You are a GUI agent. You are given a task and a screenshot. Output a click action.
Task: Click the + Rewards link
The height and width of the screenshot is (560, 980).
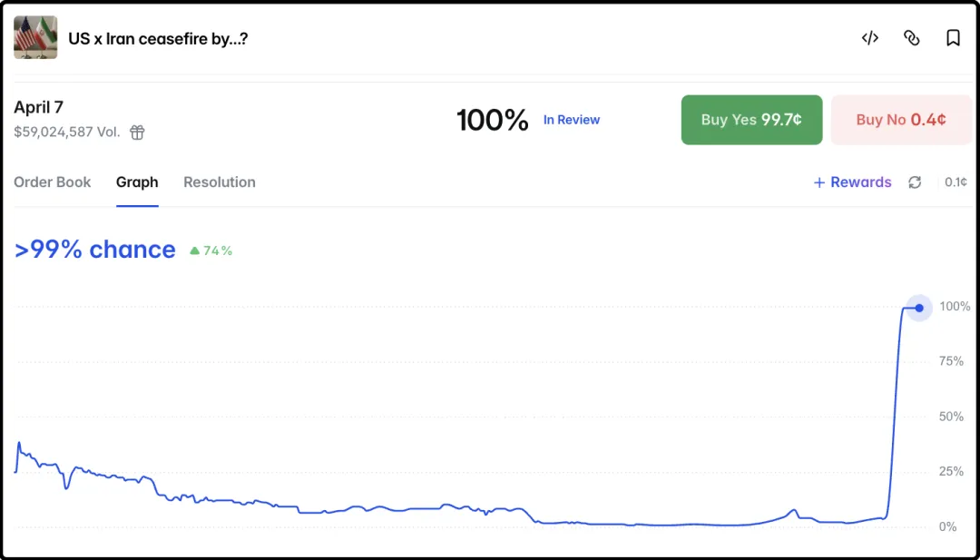pyautogui.click(x=852, y=182)
